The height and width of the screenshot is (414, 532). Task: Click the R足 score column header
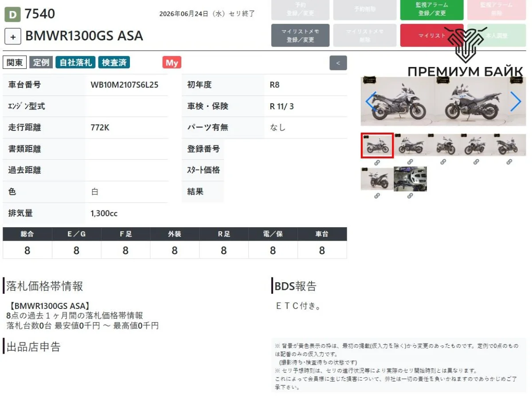(224, 234)
